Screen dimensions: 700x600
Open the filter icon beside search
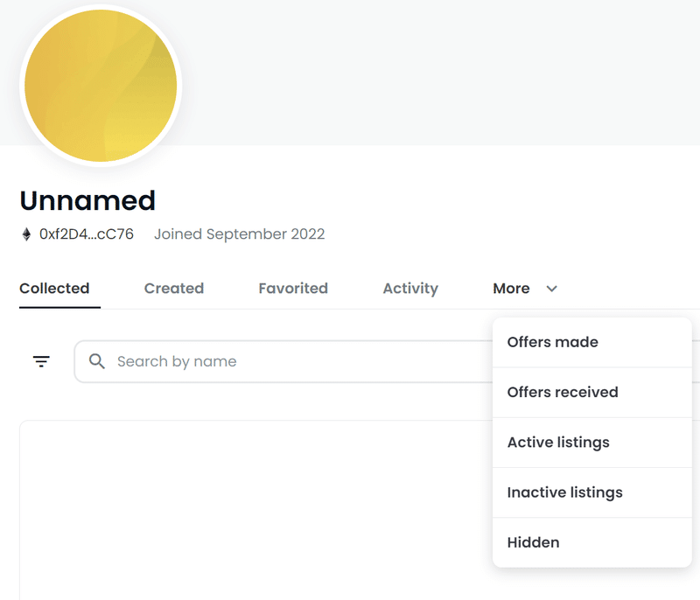tap(41, 361)
